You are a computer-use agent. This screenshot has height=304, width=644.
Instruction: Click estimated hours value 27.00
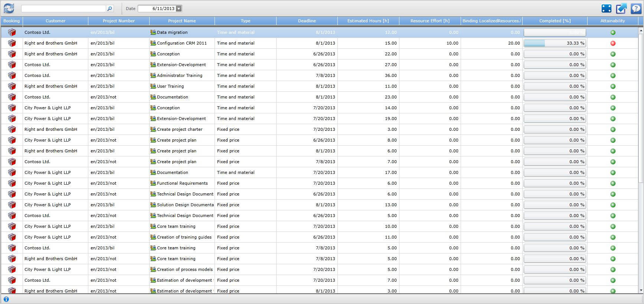click(x=390, y=65)
